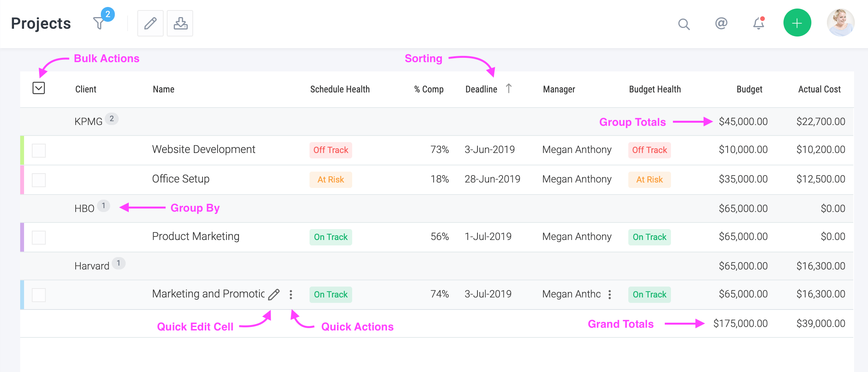Screen dimensions: 868x372
Task: Tick the Office Setup row checkbox
Action: coord(39,180)
